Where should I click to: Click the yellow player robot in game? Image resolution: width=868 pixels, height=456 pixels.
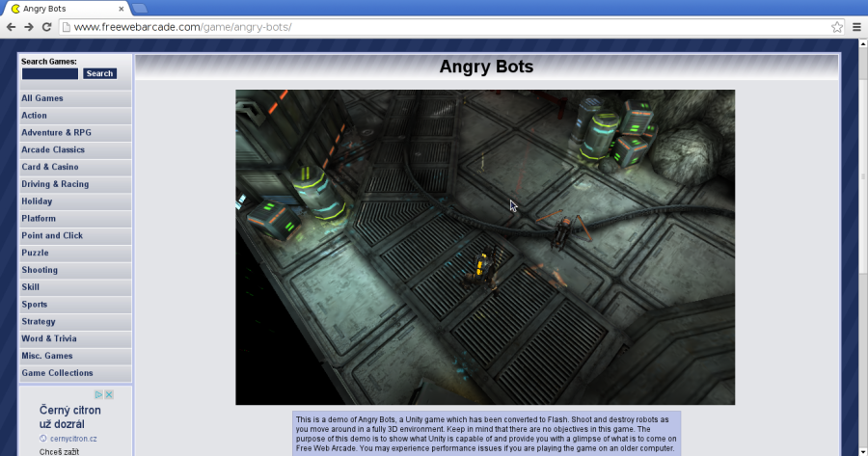pyautogui.click(x=482, y=270)
